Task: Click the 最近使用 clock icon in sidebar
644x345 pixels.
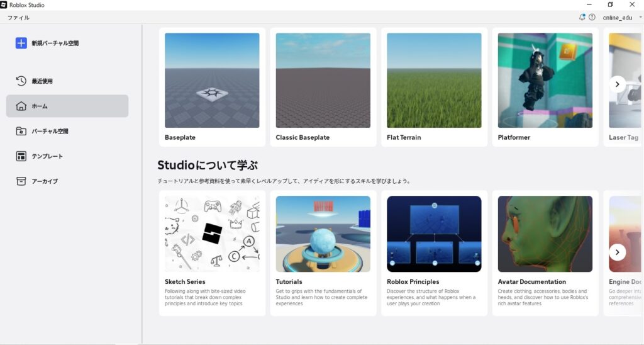Action: [x=21, y=81]
